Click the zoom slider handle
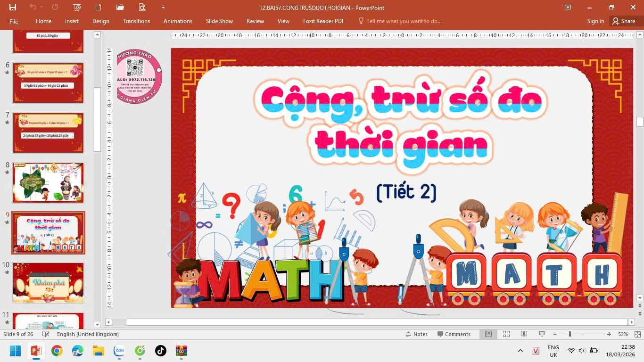This screenshot has height=362, width=644. tap(570, 334)
